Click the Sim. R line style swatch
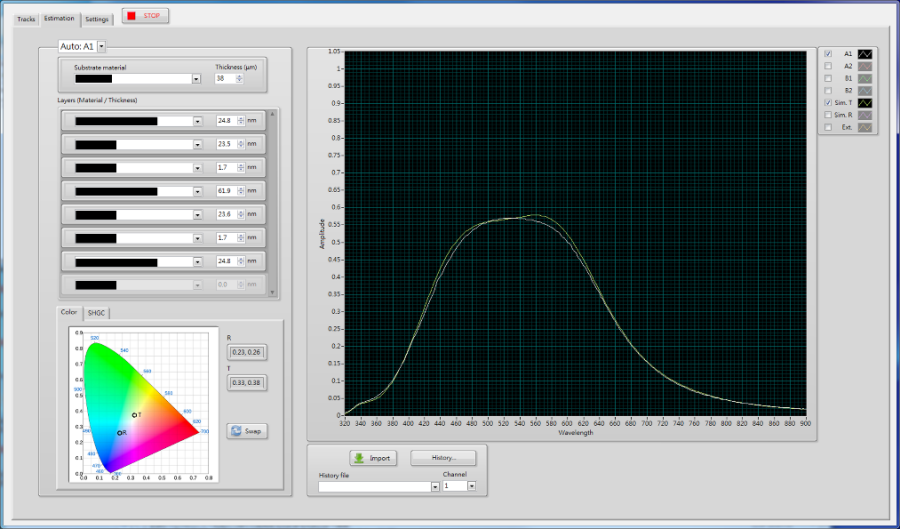 [865, 115]
